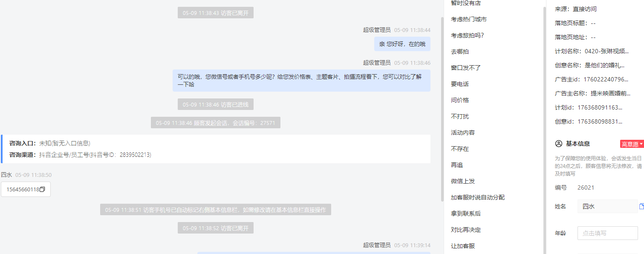Click the 超级管理员 label at 11:38:44

click(x=377, y=30)
